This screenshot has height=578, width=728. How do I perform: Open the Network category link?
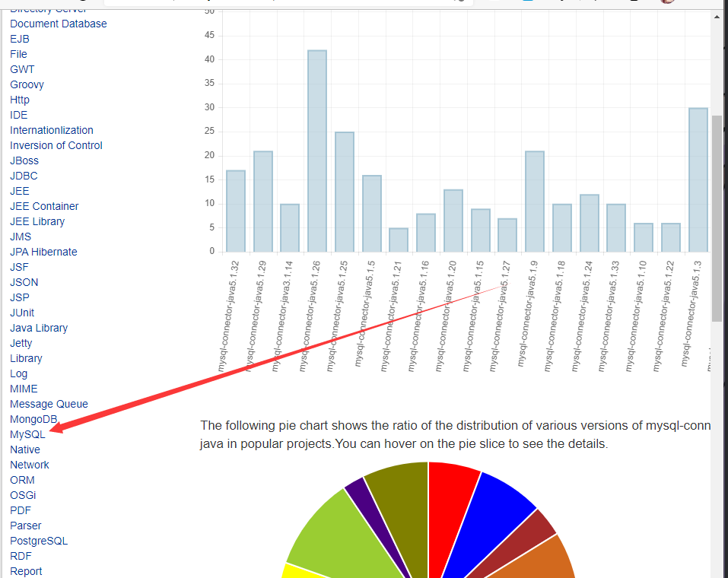[29, 465]
